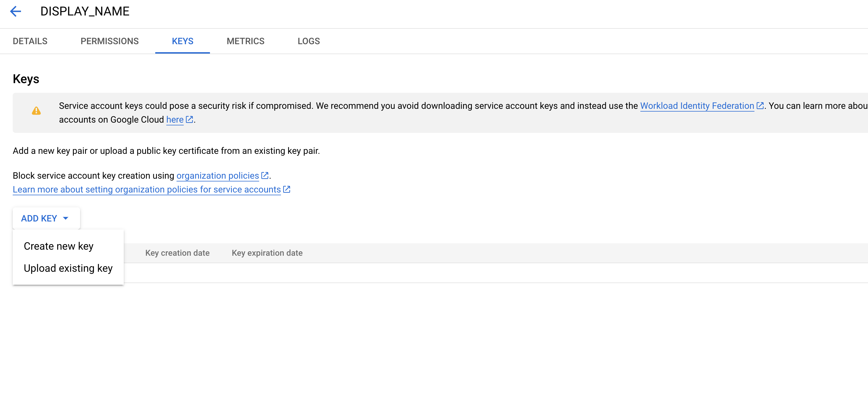This screenshot has height=417, width=868.
Task: Expand the ADD KEY dropdown arrow
Action: [x=65, y=218]
